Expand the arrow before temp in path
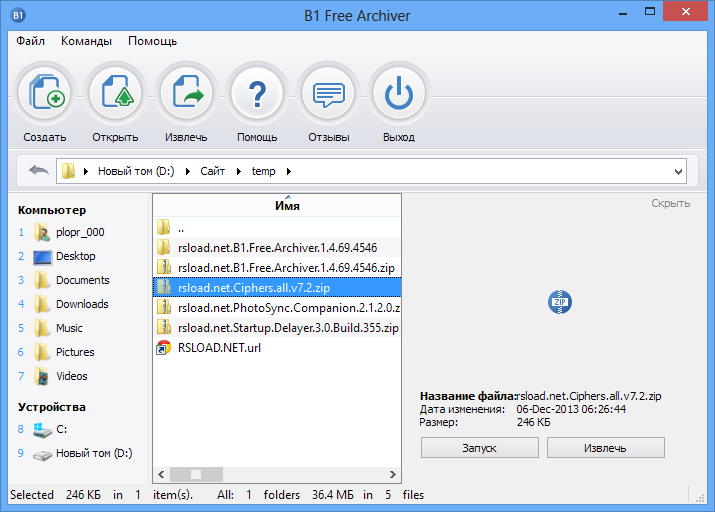715x512 pixels. tap(239, 171)
